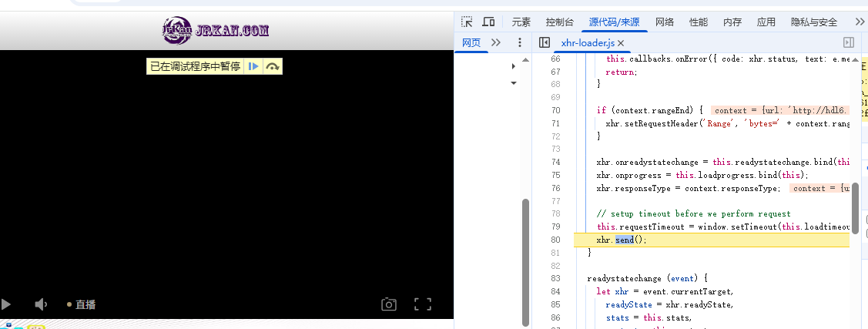Image resolution: width=868 pixels, height=329 pixels.
Task: Open the navigator three-dot menu
Action: click(520, 43)
